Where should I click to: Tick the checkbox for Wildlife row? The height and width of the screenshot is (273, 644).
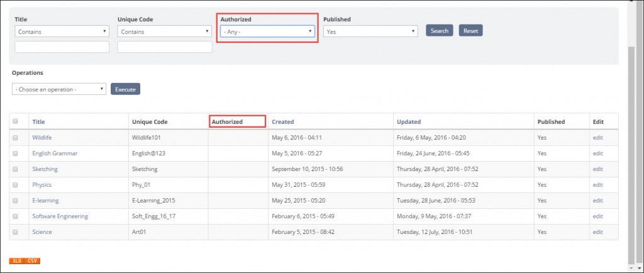[x=15, y=138]
